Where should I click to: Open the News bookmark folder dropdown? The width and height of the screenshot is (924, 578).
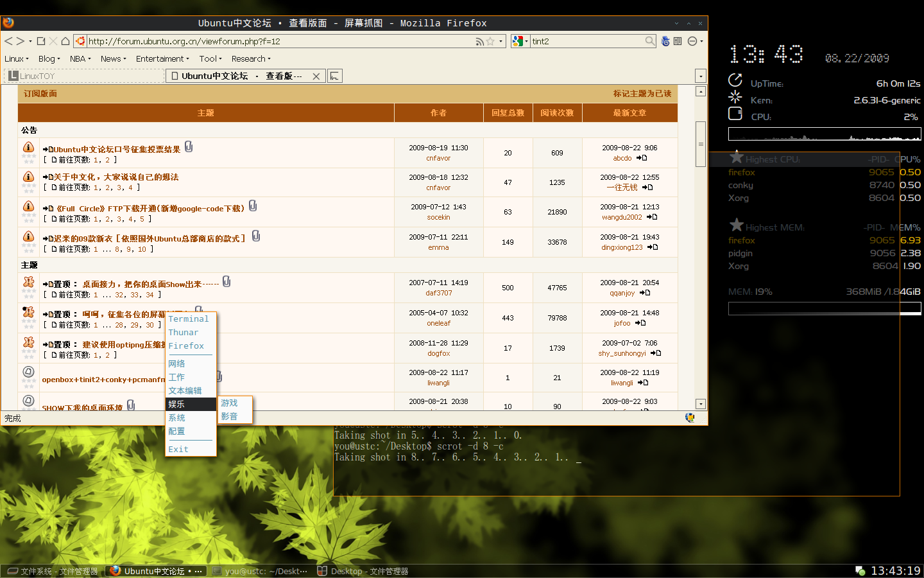click(114, 58)
